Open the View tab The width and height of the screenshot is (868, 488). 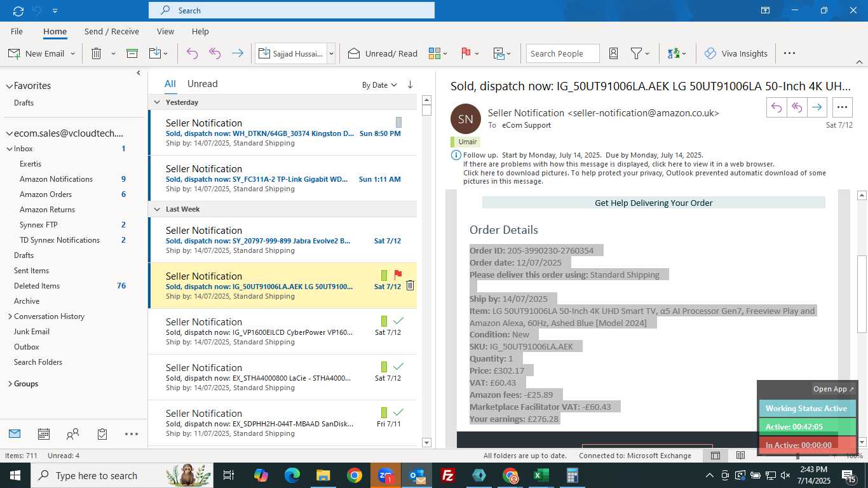[x=165, y=31]
